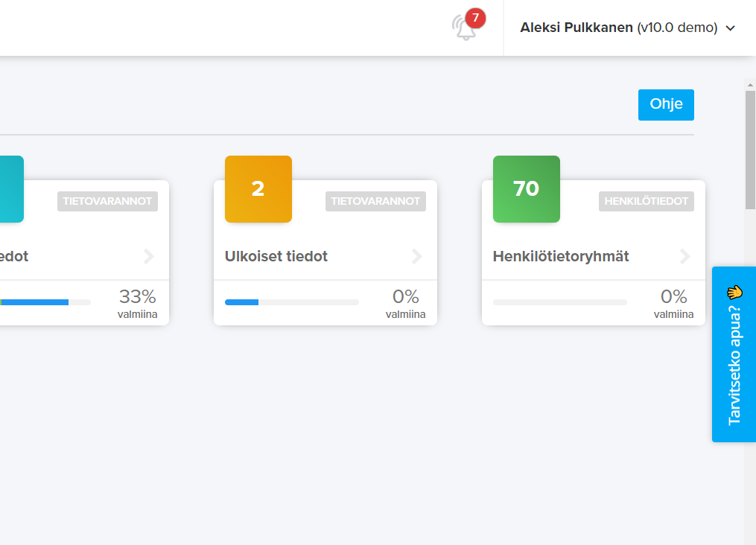This screenshot has width=756, height=545.
Task: Click the chevron arrow on Ulkoiset tiedot card
Action: pos(417,256)
